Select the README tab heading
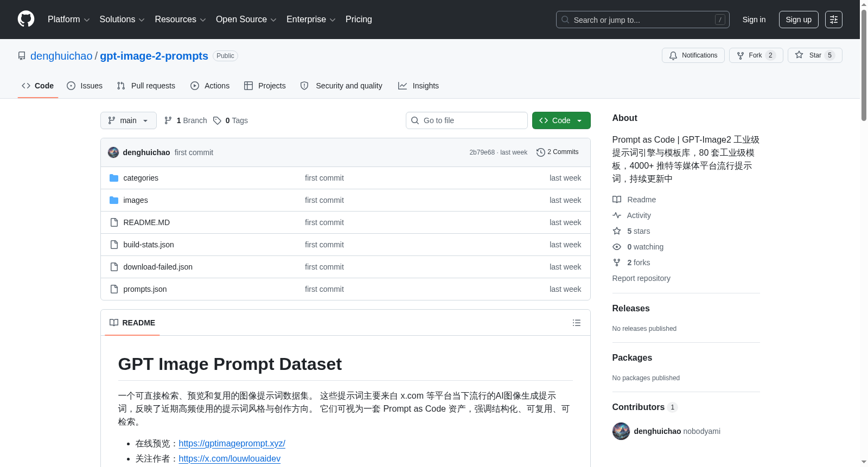This screenshot has width=868, height=467. pyautogui.click(x=132, y=323)
